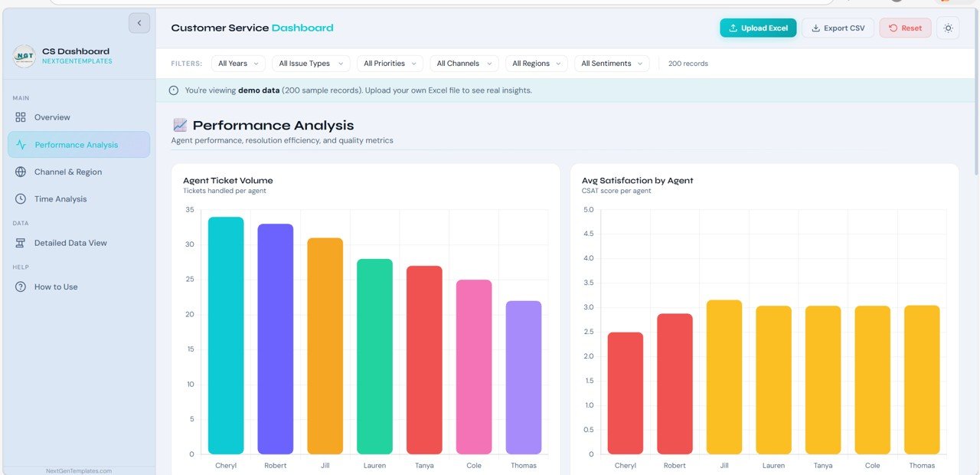This screenshot has width=980, height=475.
Task: Click the Export CSV button
Action: (838, 28)
